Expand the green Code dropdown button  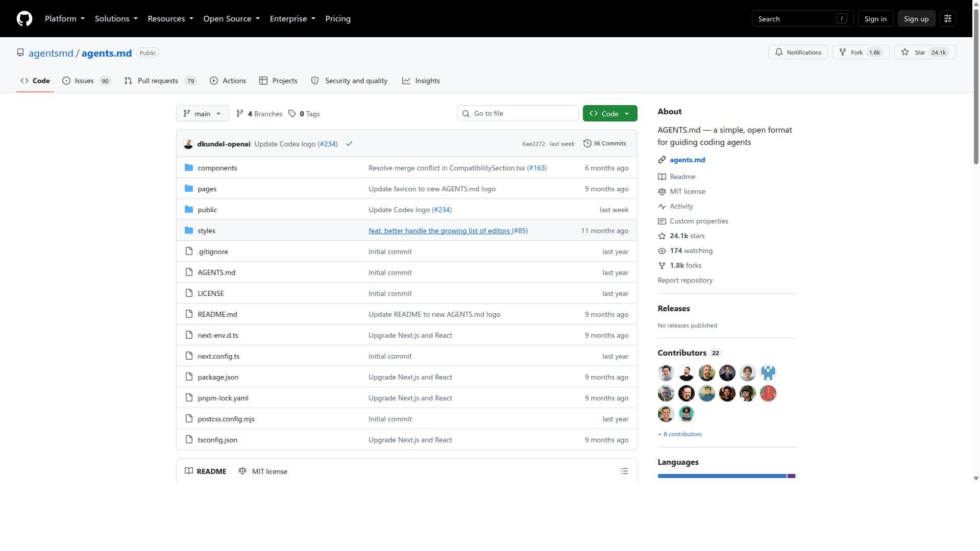click(610, 114)
